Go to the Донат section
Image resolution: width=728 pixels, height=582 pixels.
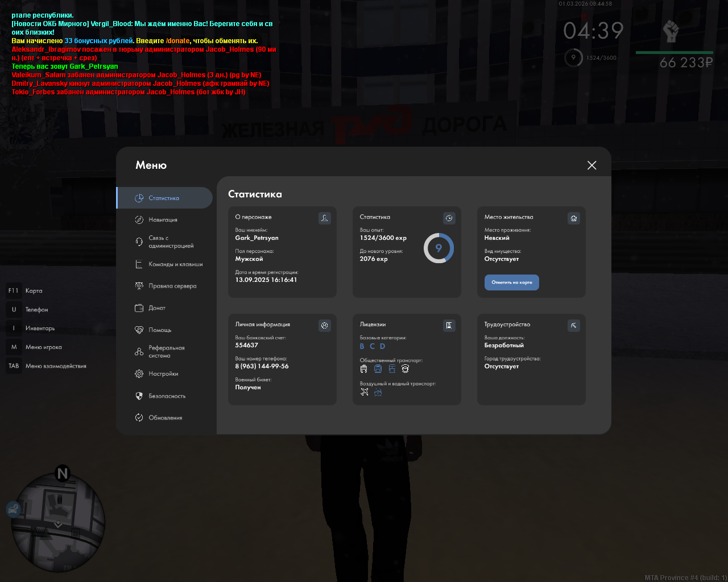point(157,308)
